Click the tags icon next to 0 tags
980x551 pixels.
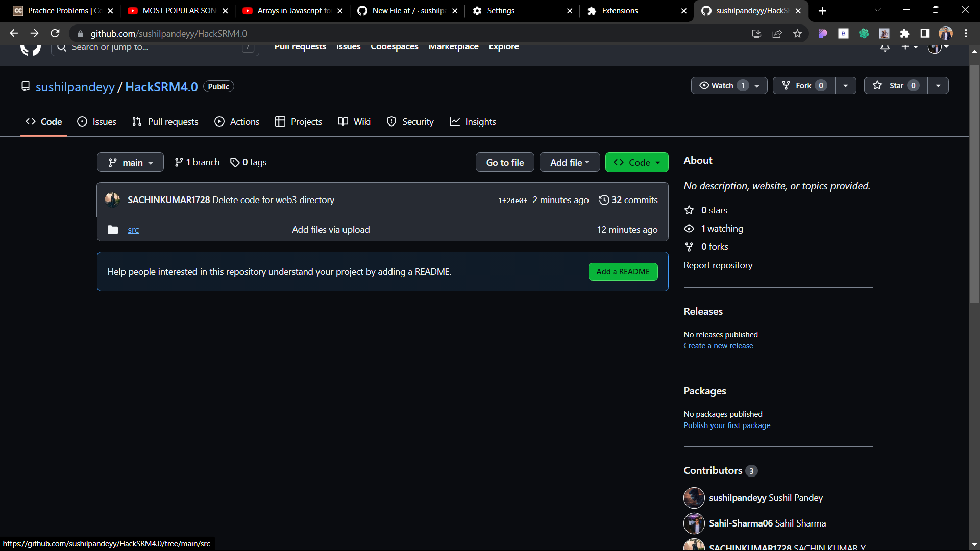pos(235,162)
